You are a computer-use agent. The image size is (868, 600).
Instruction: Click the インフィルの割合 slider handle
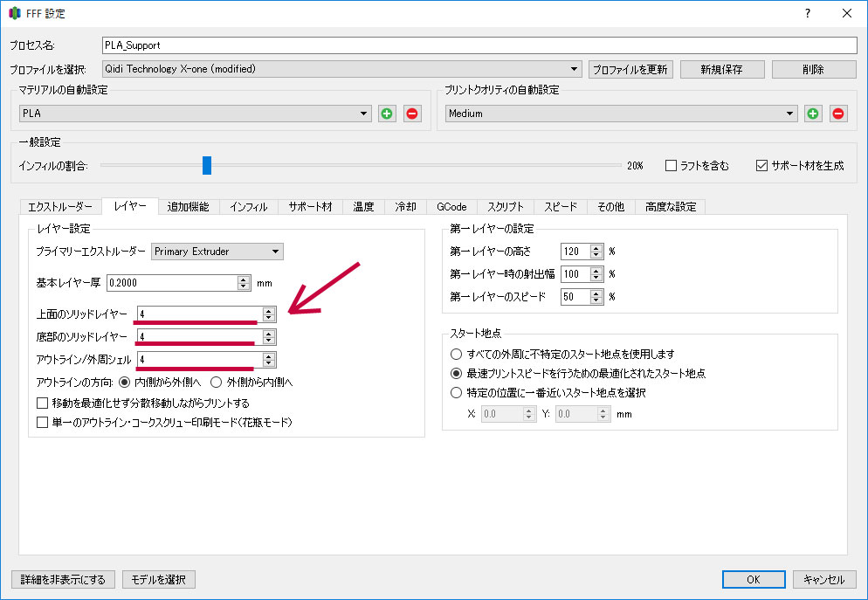tap(207, 165)
